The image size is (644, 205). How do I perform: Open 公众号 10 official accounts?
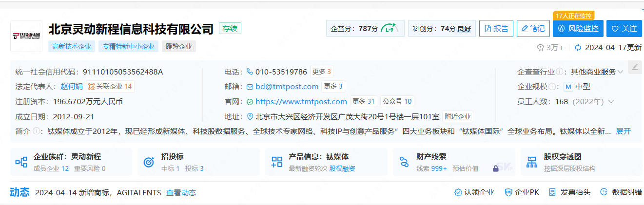[397, 101]
